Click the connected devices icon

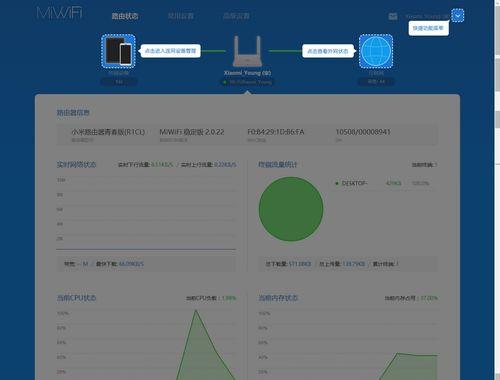(118, 51)
